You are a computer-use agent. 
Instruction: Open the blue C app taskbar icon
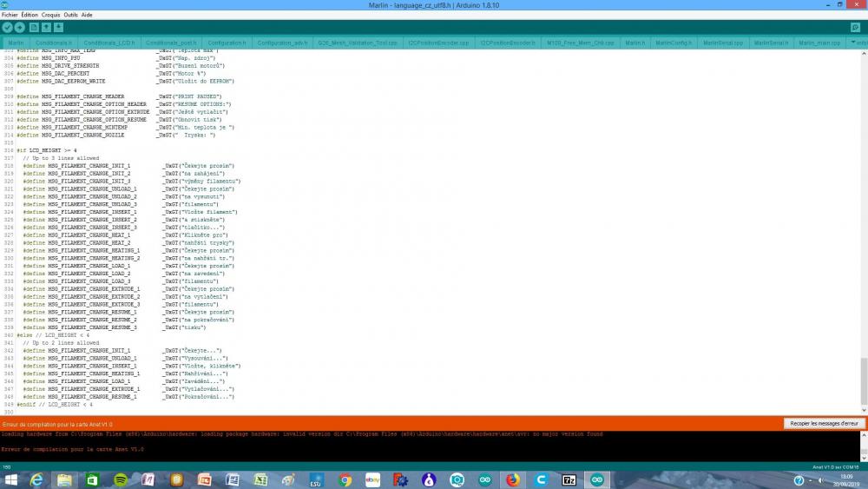541,480
